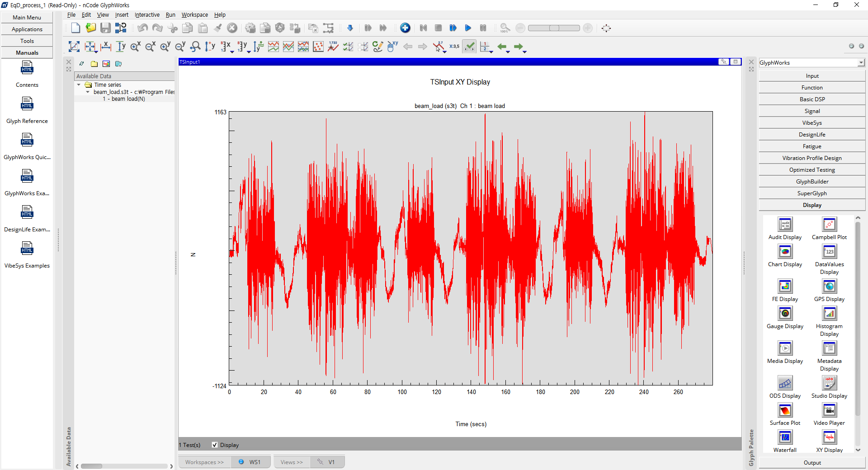Click the zoom out Y icon
Image resolution: width=868 pixels, height=470 pixels.
point(180,47)
